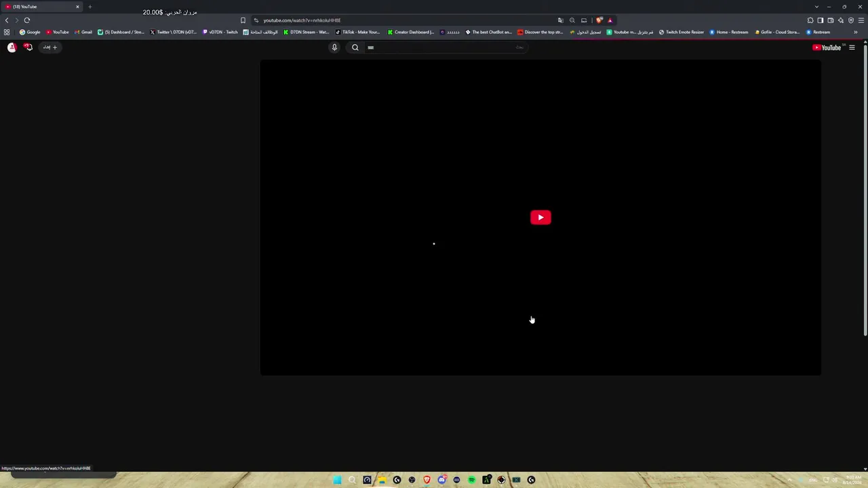Image resolution: width=868 pixels, height=488 pixels.
Task: Open the Discover the top str... bookmark
Action: pos(540,32)
